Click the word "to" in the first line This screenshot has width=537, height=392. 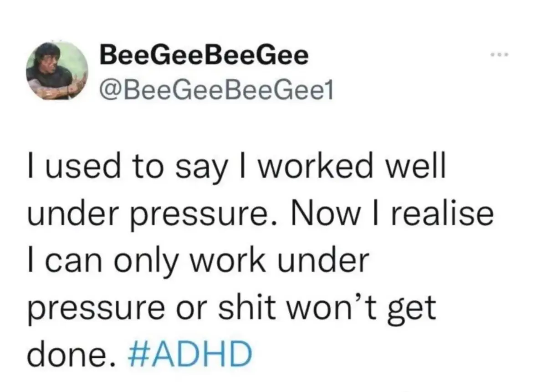[x=148, y=168]
